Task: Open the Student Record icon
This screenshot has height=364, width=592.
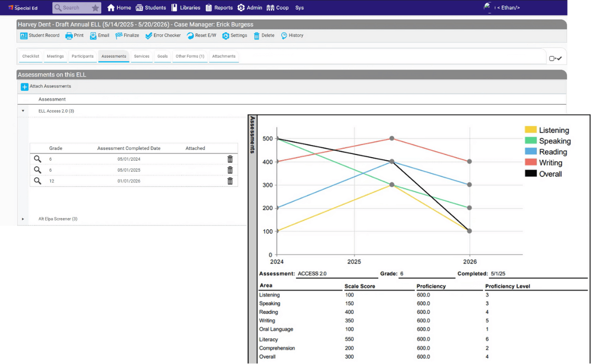Action: [24, 36]
